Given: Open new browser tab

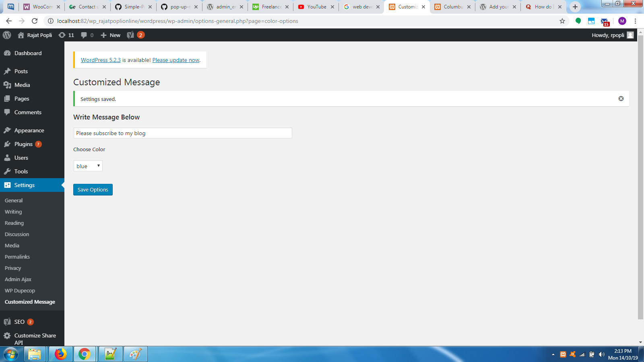Looking at the screenshot, I should point(575,7).
